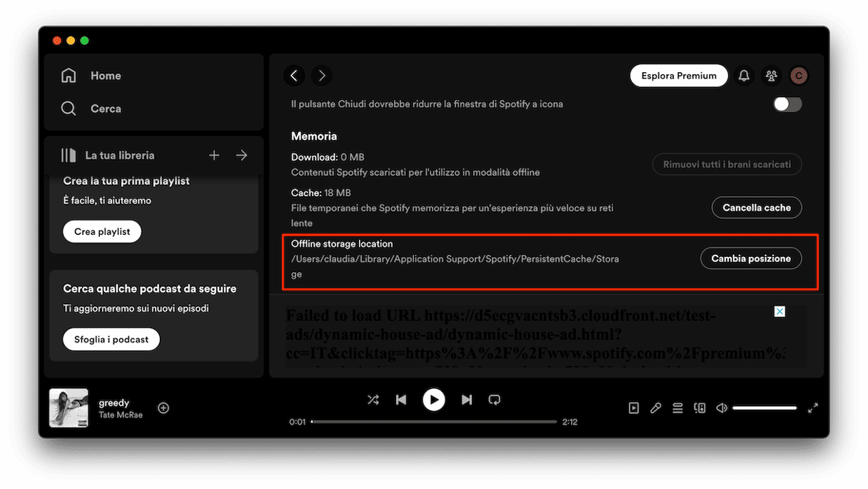Go back with the left chevron
The image size is (868, 489).
(294, 76)
